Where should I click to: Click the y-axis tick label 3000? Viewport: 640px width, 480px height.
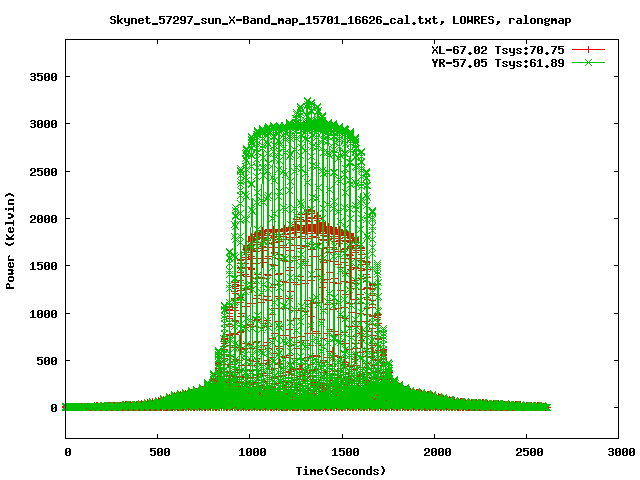click(x=43, y=124)
